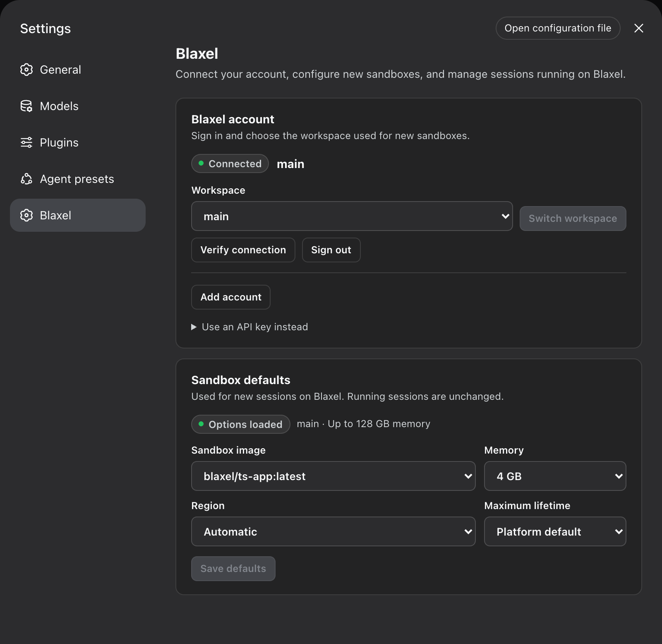The image size is (662, 644).
Task: Expand Use an API key instead
Action: pyautogui.click(x=249, y=327)
